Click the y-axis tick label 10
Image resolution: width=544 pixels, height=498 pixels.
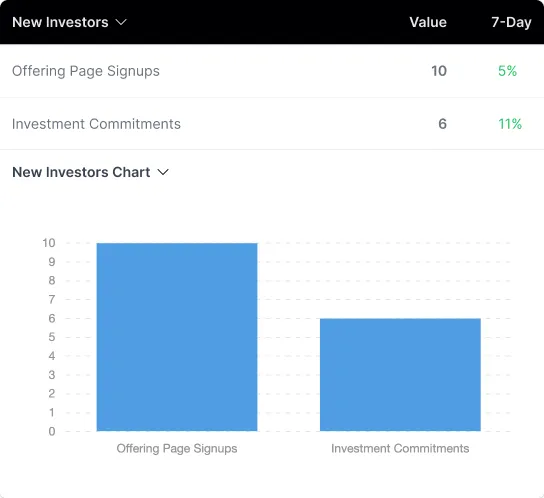tap(49, 243)
